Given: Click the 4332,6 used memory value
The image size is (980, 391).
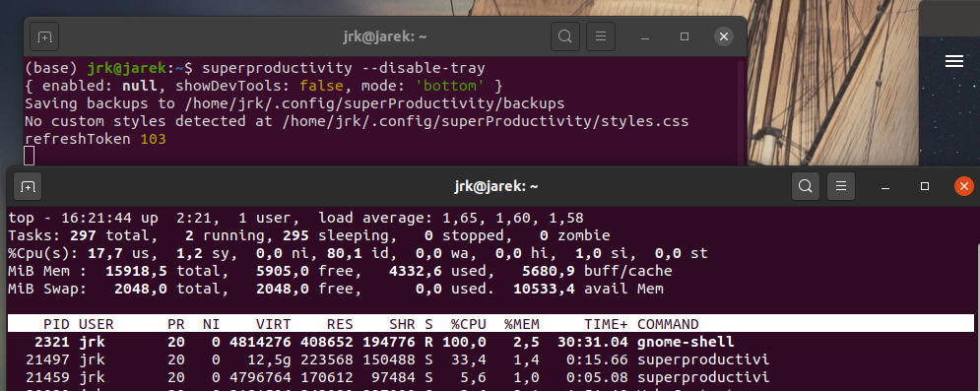Looking at the screenshot, I should [x=416, y=272].
